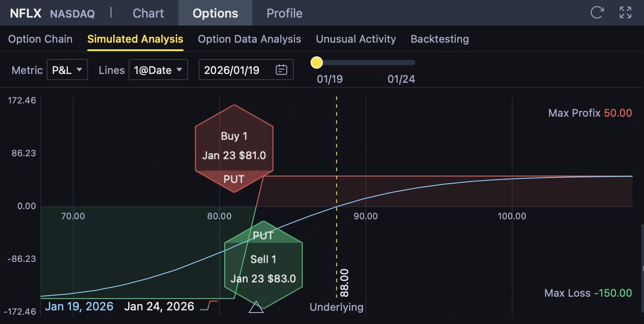Open the Profile tab
644x324 pixels.
pyautogui.click(x=284, y=13)
